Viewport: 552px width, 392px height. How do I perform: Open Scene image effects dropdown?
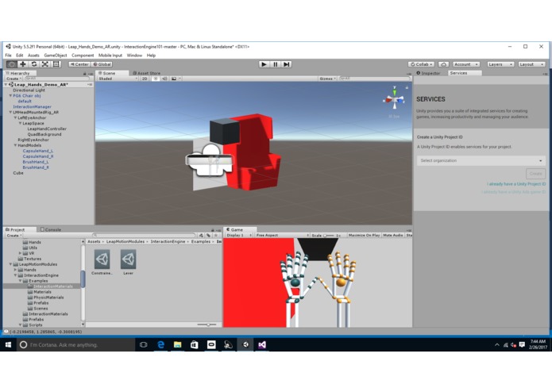[x=176, y=79]
